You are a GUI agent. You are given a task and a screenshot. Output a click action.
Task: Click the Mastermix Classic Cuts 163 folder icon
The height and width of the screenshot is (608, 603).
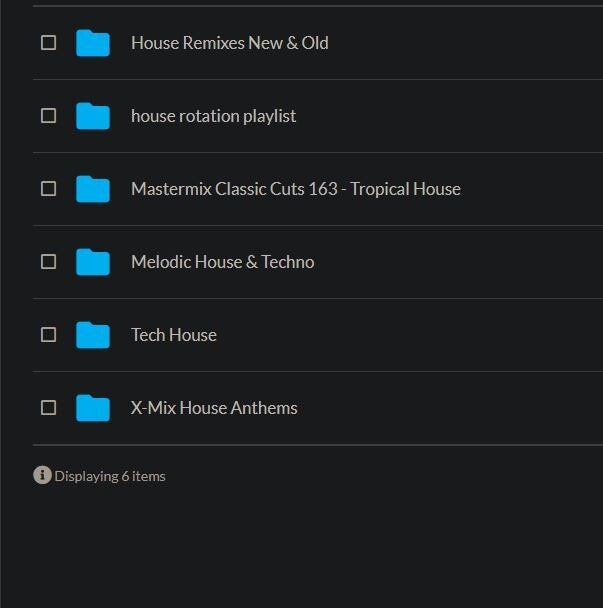pos(93,189)
